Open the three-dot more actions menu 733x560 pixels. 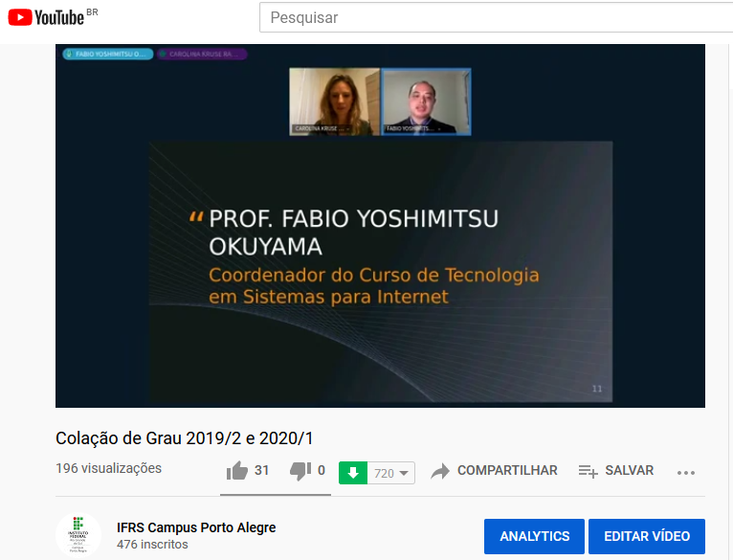(685, 472)
